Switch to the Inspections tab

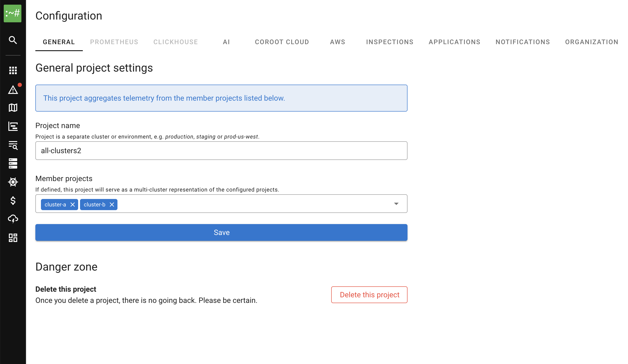[x=390, y=42]
